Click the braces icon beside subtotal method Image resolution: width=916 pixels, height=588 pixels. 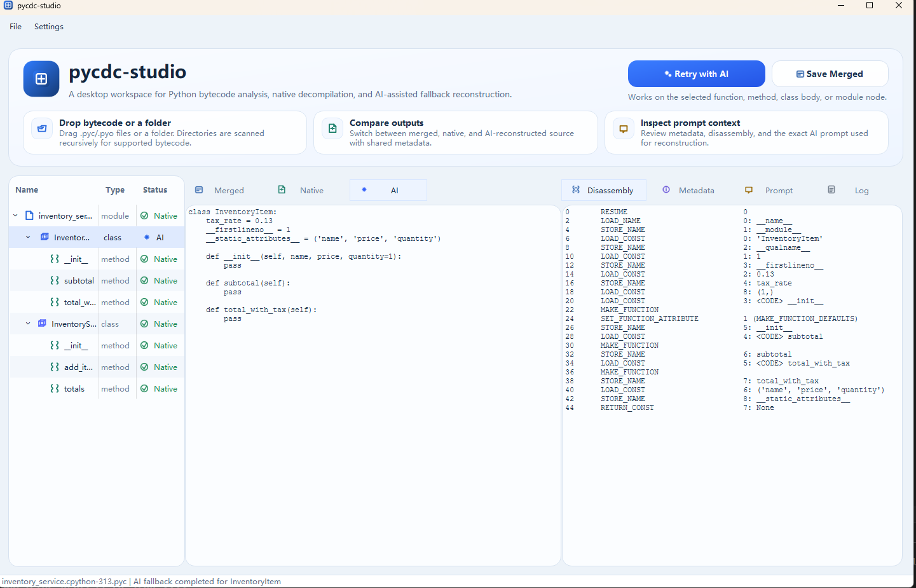pos(55,280)
